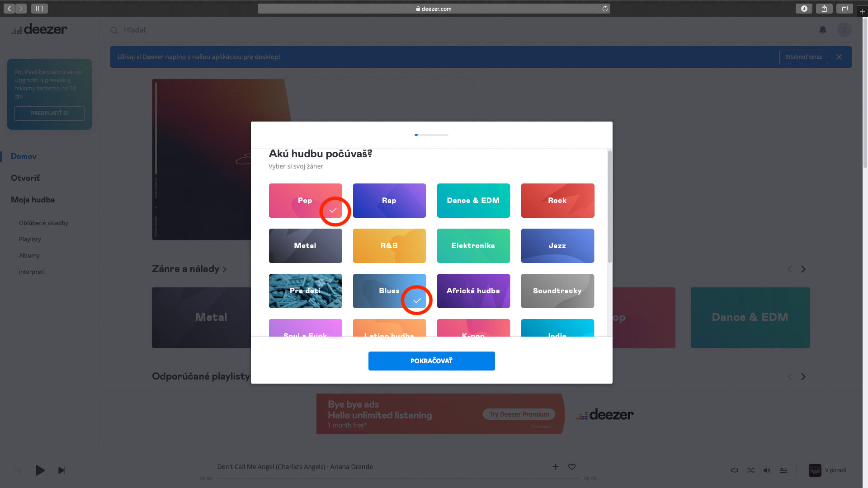This screenshot has width=868, height=488.
Task: Click Safari forward button
Action: click(21, 9)
